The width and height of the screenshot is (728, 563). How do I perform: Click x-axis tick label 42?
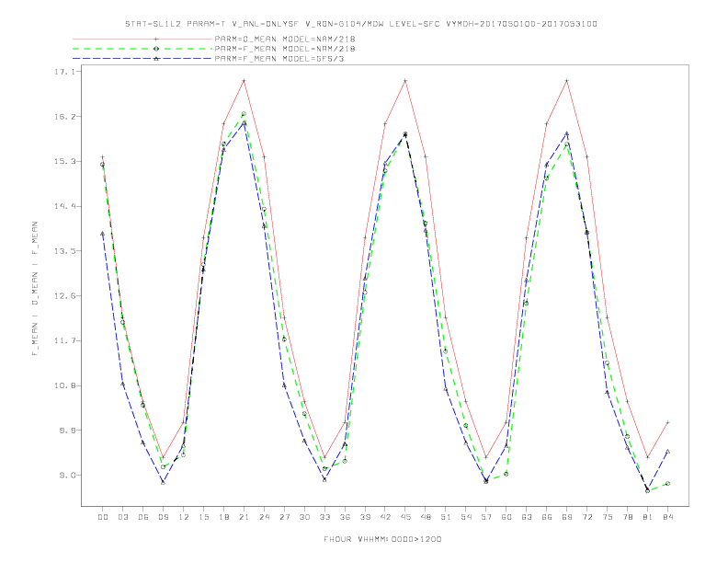point(385,517)
